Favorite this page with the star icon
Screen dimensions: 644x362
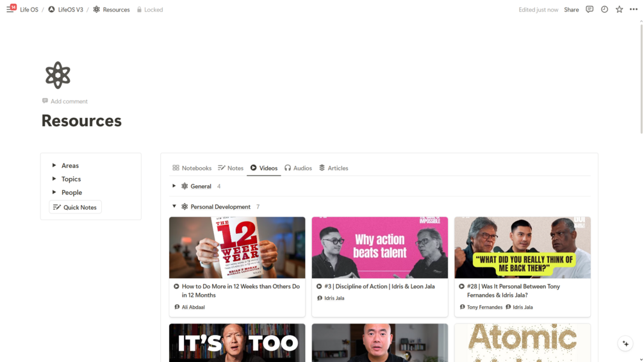click(x=619, y=9)
